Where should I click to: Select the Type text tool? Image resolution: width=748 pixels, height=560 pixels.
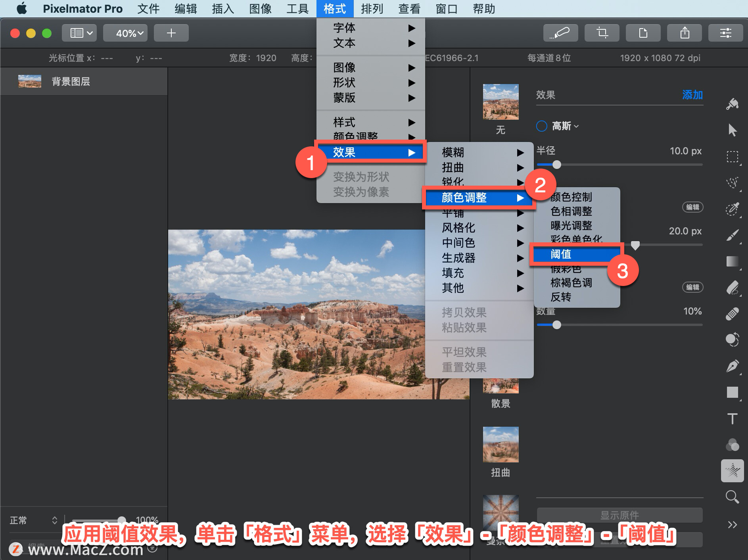click(x=732, y=418)
